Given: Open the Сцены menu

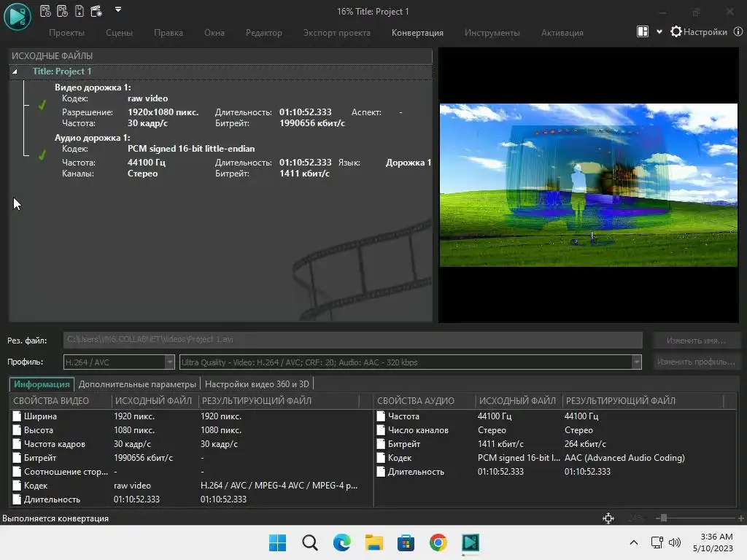Looking at the screenshot, I should [119, 32].
